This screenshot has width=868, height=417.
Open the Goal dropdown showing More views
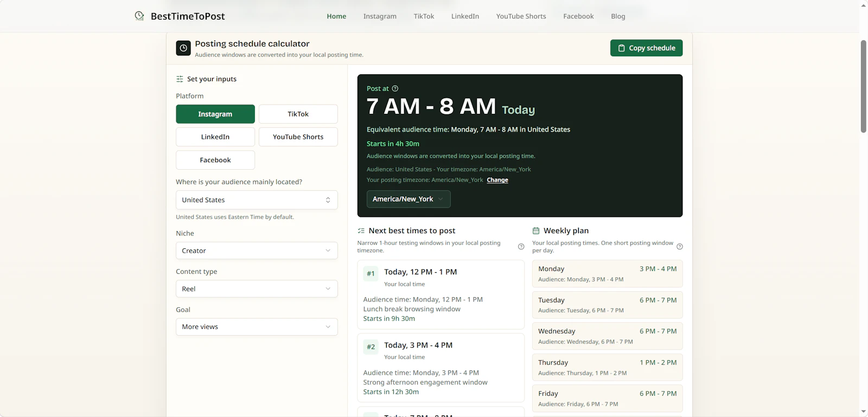257,327
